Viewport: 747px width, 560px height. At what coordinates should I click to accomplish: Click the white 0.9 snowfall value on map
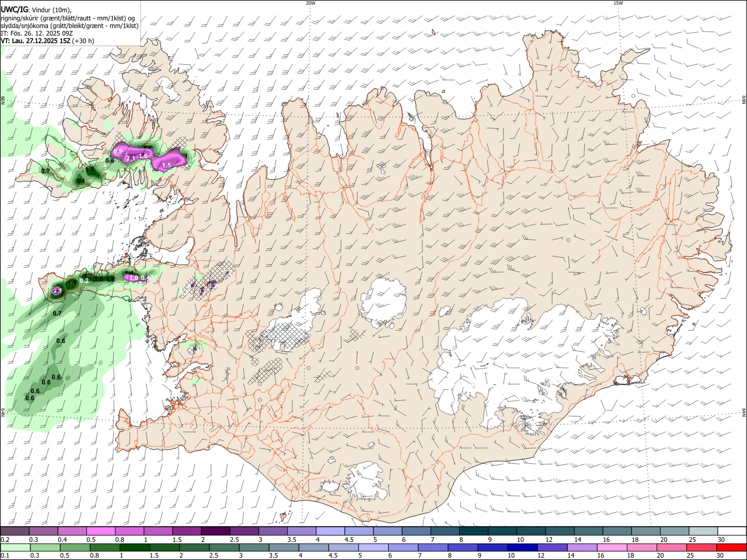118,152
